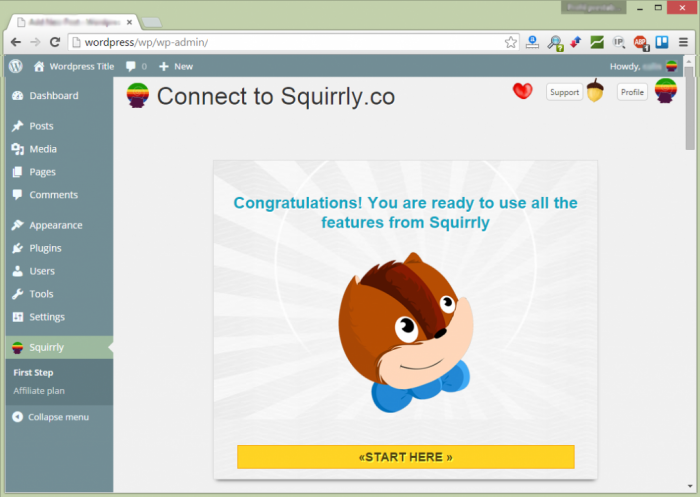Open the Chrome hamburger menu
The image size is (700, 497).
click(x=683, y=42)
